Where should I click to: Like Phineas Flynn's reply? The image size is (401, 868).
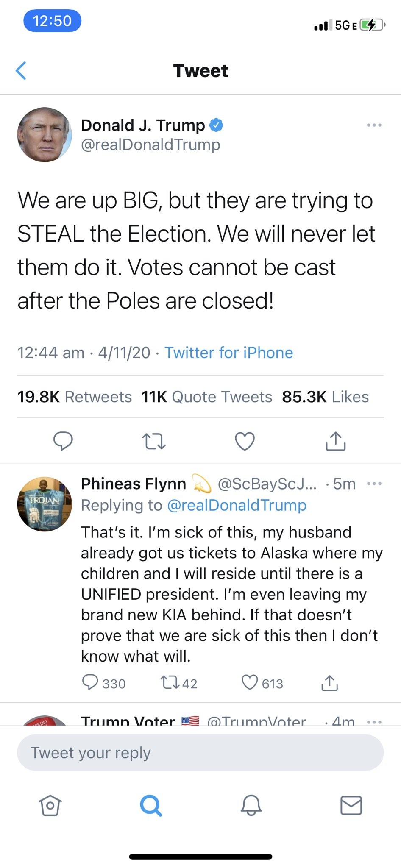(249, 682)
